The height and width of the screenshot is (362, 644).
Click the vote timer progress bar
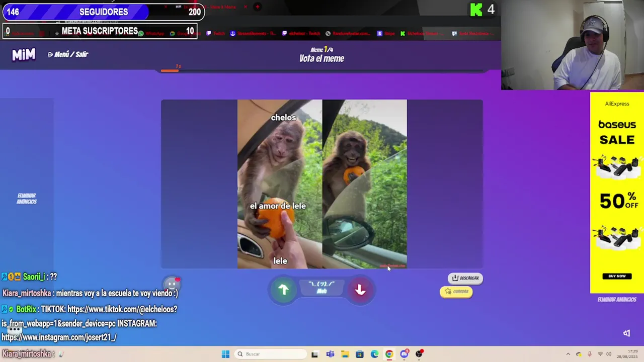click(x=322, y=71)
